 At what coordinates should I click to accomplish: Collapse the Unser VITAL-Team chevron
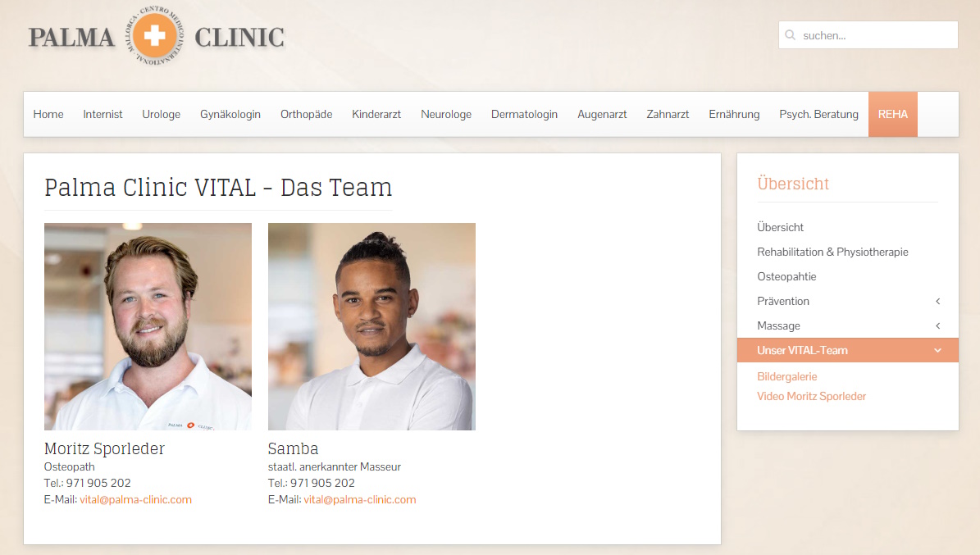click(x=937, y=351)
